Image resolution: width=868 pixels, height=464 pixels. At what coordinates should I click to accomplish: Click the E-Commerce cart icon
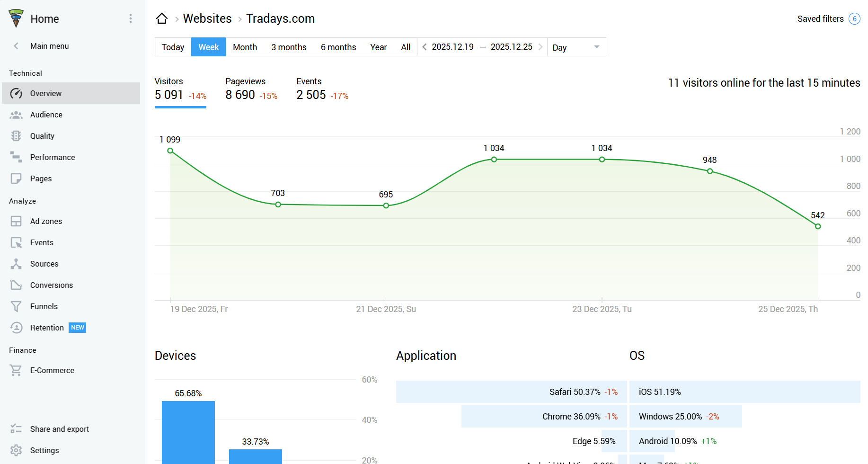click(x=16, y=370)
